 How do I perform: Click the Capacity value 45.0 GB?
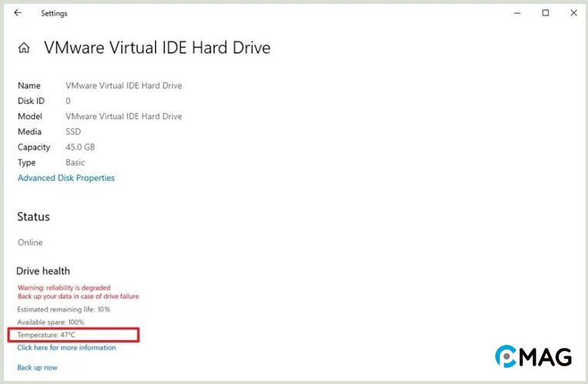[81, 147]
